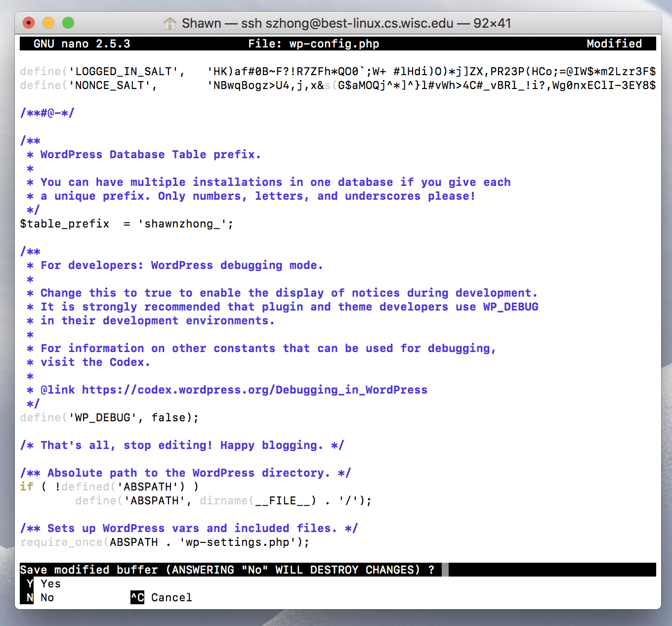The height and width of the screenshot is (626, 672).
Task: Click the 'Modified' status in nano header
Action: point(614,44)
